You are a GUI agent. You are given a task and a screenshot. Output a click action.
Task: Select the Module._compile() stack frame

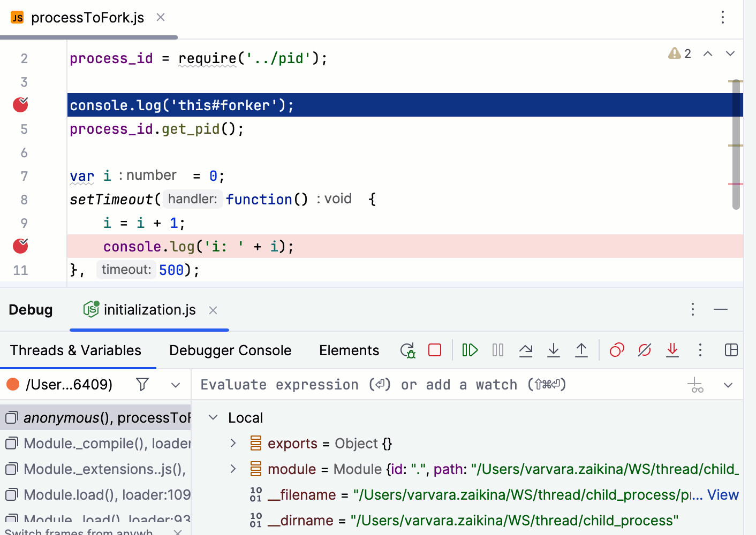pos(102,444)
